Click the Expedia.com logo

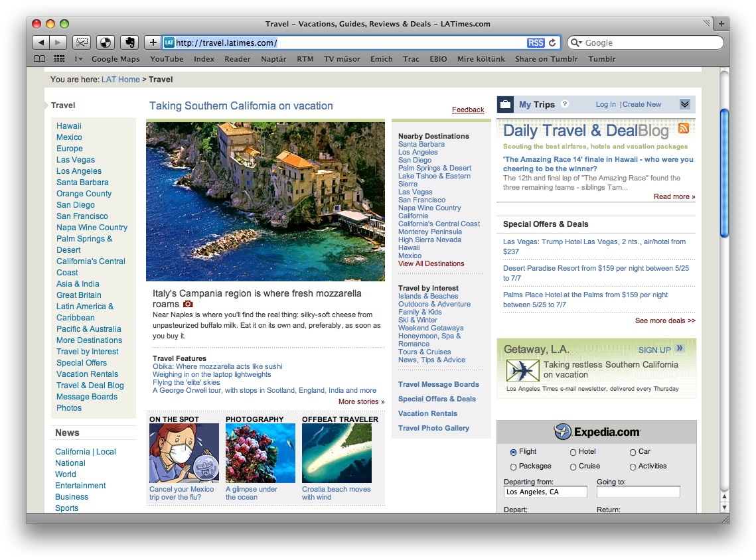click(x=597, y=431)
